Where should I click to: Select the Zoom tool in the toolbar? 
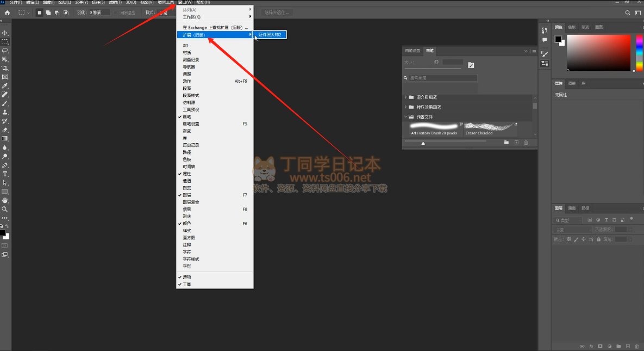[x=5, y=209]
